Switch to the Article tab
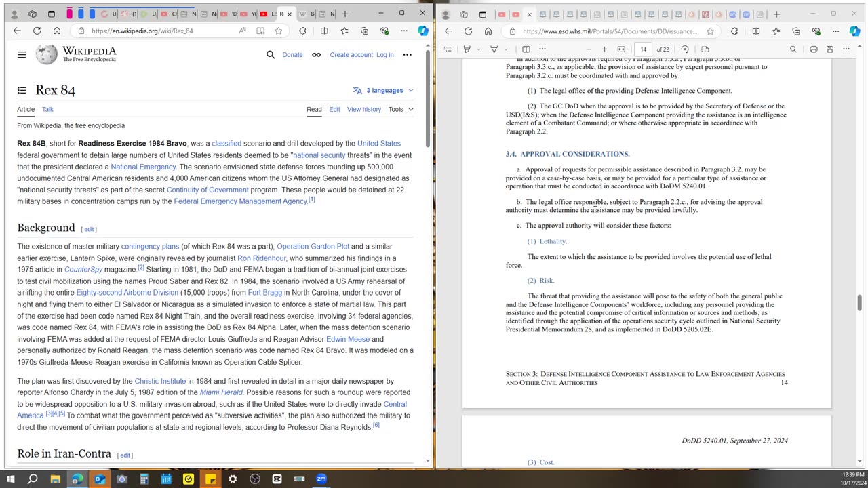Image resolution: width=868 pixels, height=488 pixels. [26, 109]
